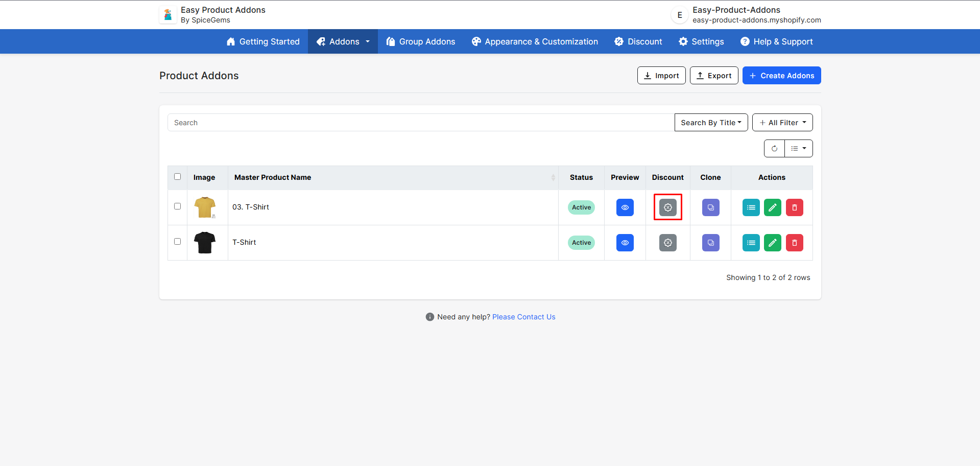The image size is (980, 466).
Task: Open Appearance & Customization menu
Action: pos(535,42)
